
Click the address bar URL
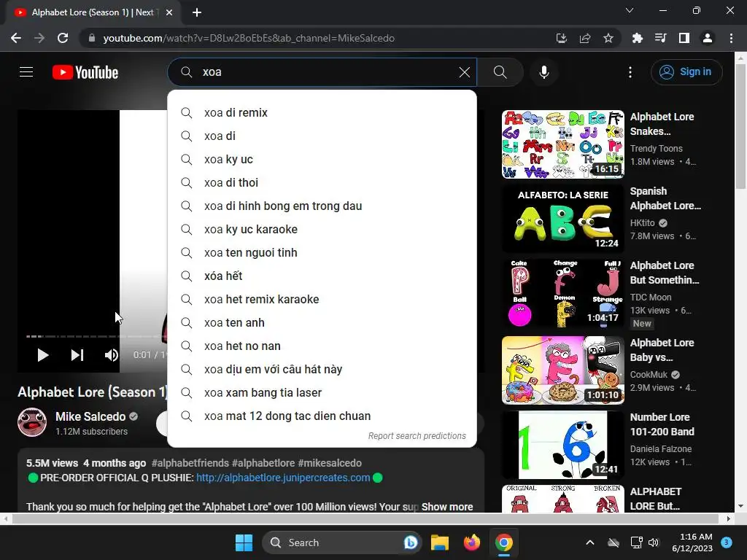click(249, 38)
